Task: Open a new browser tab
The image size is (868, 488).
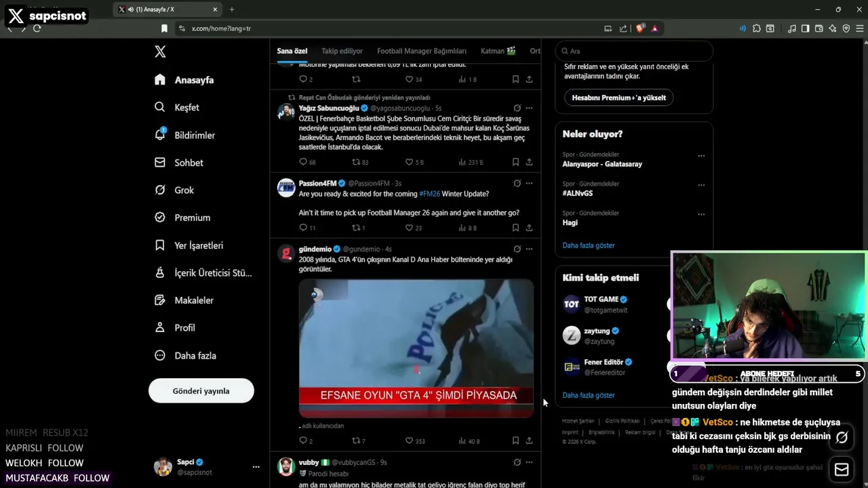Action: pyautogui.click(x=232, y=9)
